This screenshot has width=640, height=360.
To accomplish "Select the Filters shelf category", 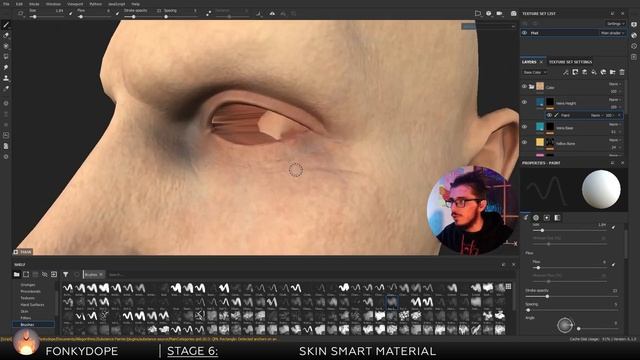I will [26, 318].
